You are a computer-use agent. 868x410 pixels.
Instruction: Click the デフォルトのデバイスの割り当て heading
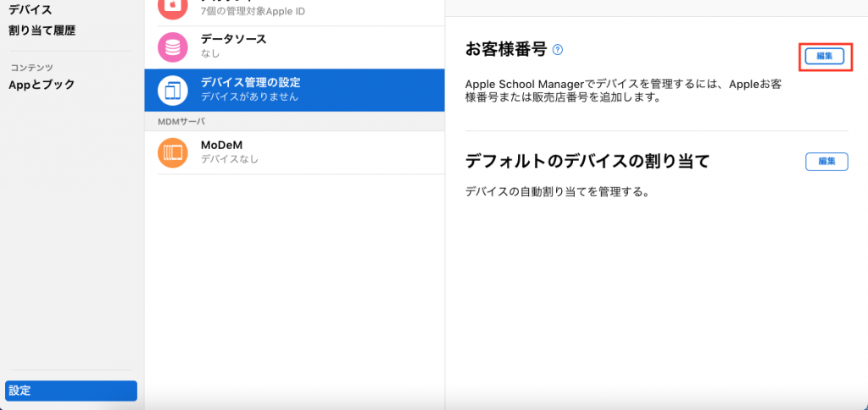coord(587,161)
